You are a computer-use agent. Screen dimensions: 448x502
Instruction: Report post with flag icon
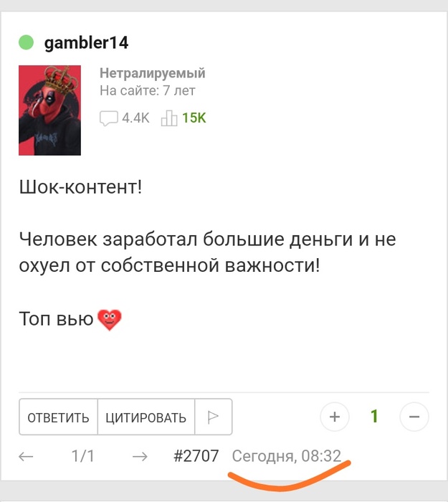(213, 417)
